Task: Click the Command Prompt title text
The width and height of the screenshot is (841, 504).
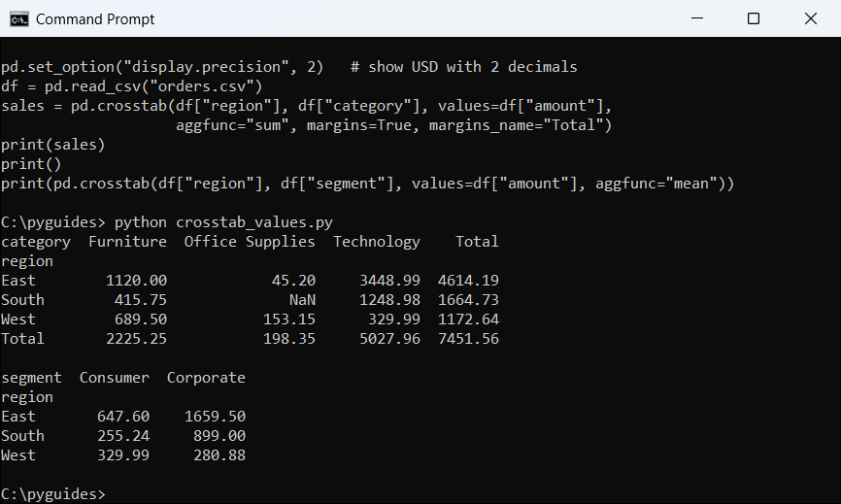Action: (95, 19)
